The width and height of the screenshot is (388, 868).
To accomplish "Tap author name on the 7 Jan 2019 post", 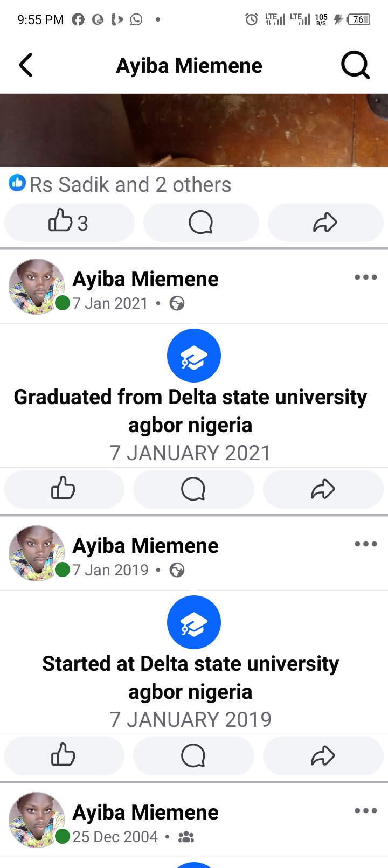I will coord(145,546).
